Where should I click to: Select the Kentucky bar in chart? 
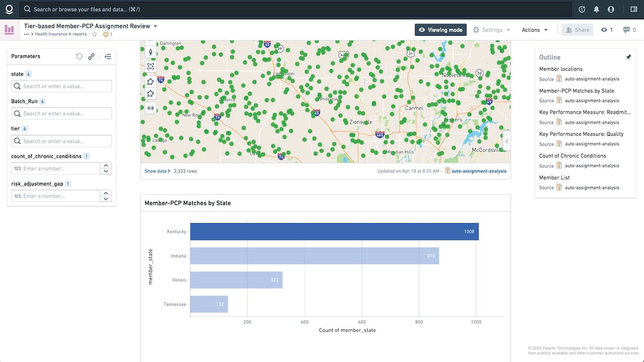(335, 232)
